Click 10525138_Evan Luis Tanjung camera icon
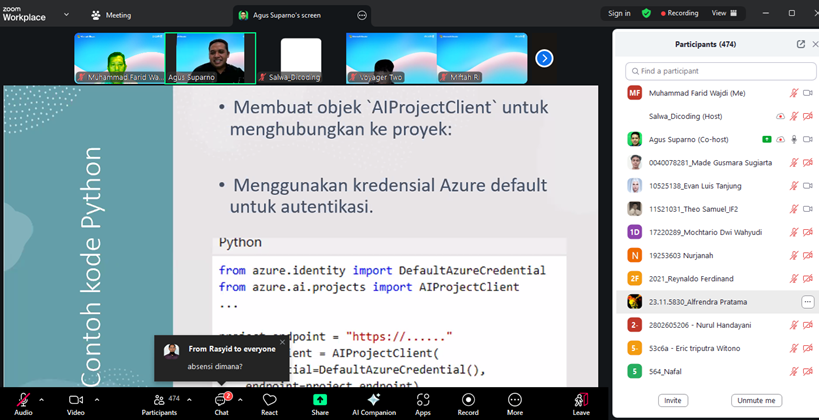Image resolution: width=819 pixels, height=420 pixels. coord(808,185)
